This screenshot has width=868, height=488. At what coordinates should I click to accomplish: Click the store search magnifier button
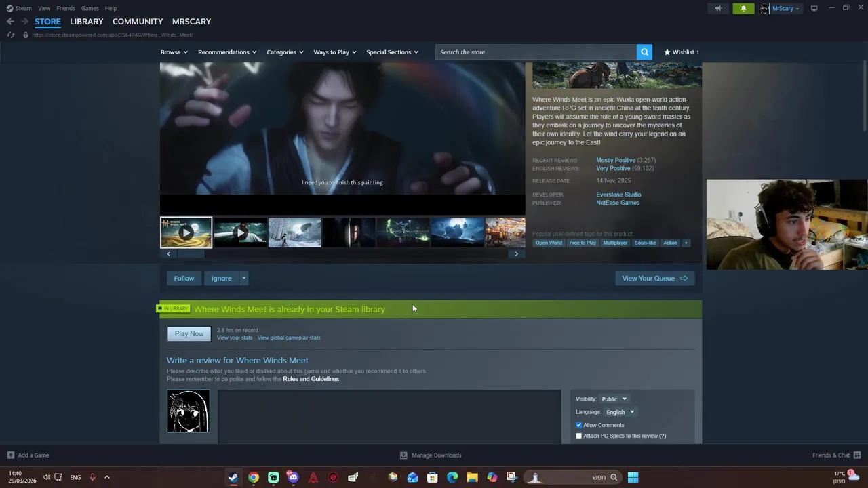click(x=644, y=52)
